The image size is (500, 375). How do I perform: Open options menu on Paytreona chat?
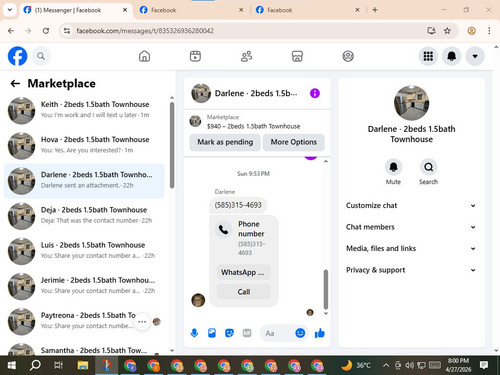tap(142, 322)
